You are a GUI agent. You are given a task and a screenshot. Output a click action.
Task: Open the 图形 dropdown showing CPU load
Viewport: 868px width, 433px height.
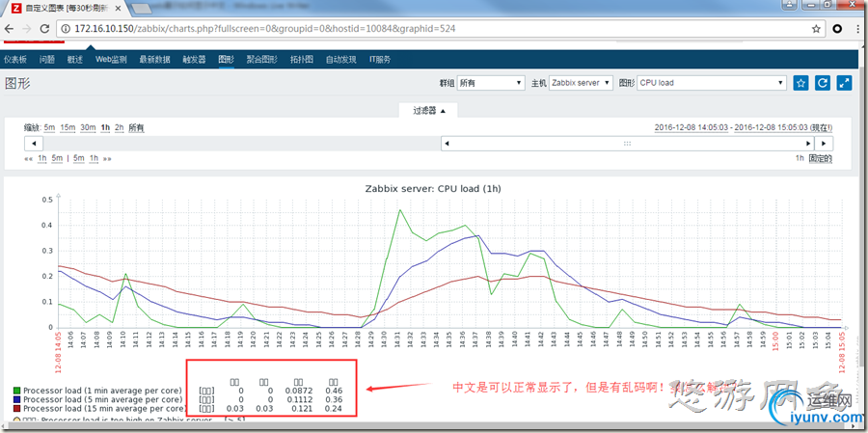pyautogui.click(x=712, y=83)
